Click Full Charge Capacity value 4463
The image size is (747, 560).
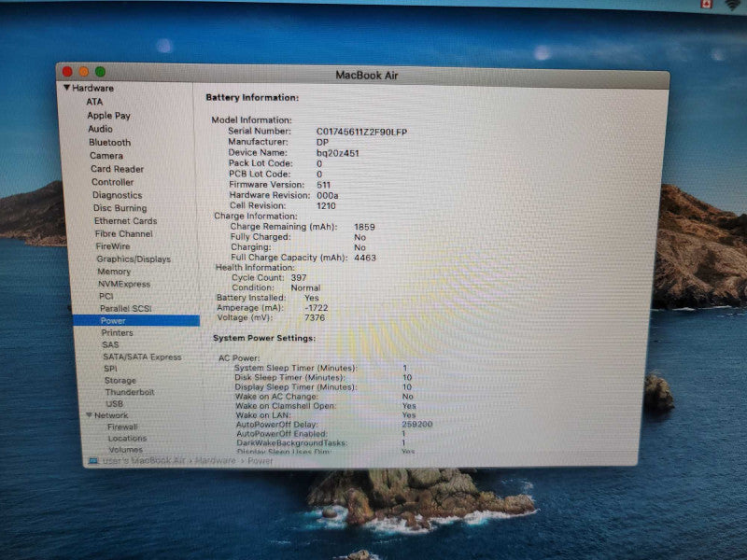tap(365, 258)
